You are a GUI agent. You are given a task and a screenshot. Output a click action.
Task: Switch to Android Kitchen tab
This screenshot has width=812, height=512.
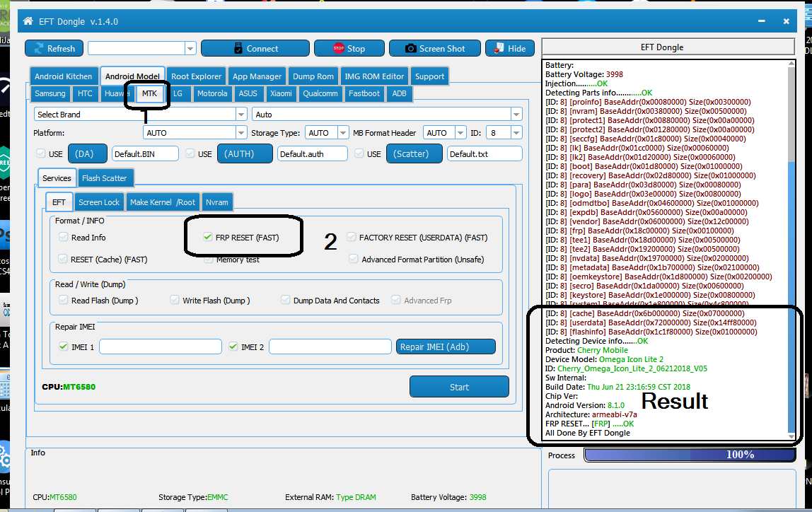pos(63,76)
